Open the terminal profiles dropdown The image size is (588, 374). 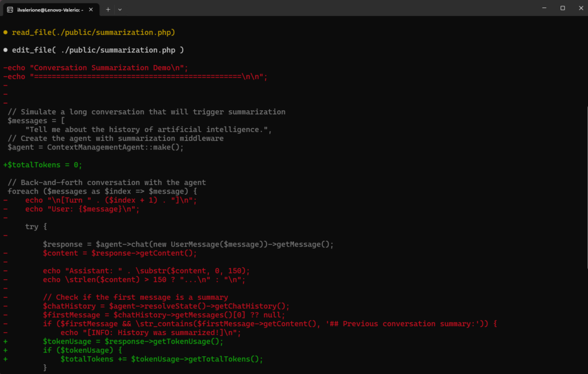120,10
